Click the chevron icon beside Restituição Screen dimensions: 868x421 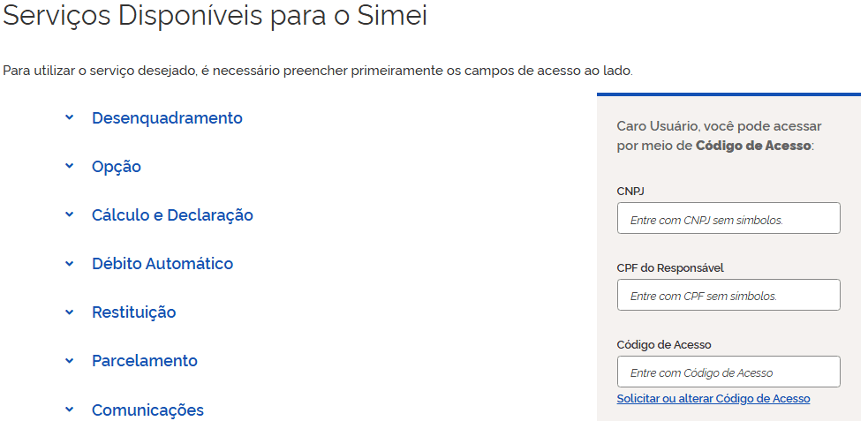pos(69,312)
